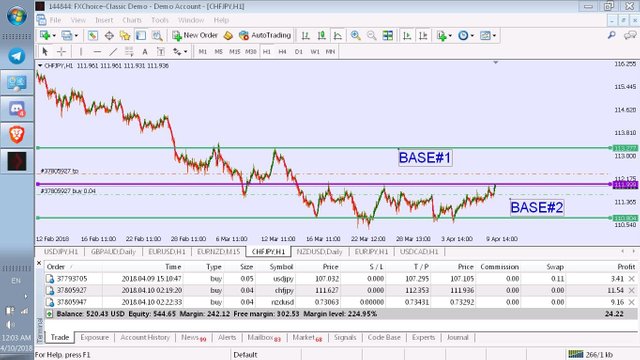Sort orders by Symbol column header
This screenshot has width=640, height=360.
point(281,267)
